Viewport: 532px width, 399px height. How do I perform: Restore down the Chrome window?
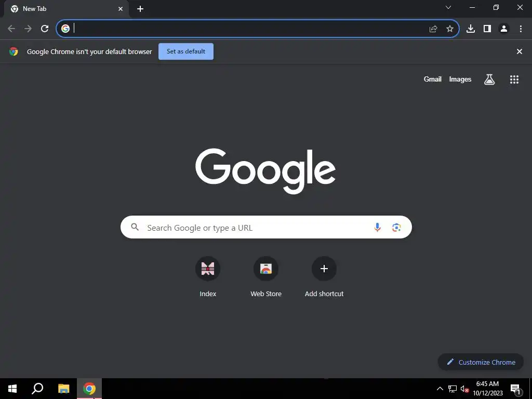(496, 7)
